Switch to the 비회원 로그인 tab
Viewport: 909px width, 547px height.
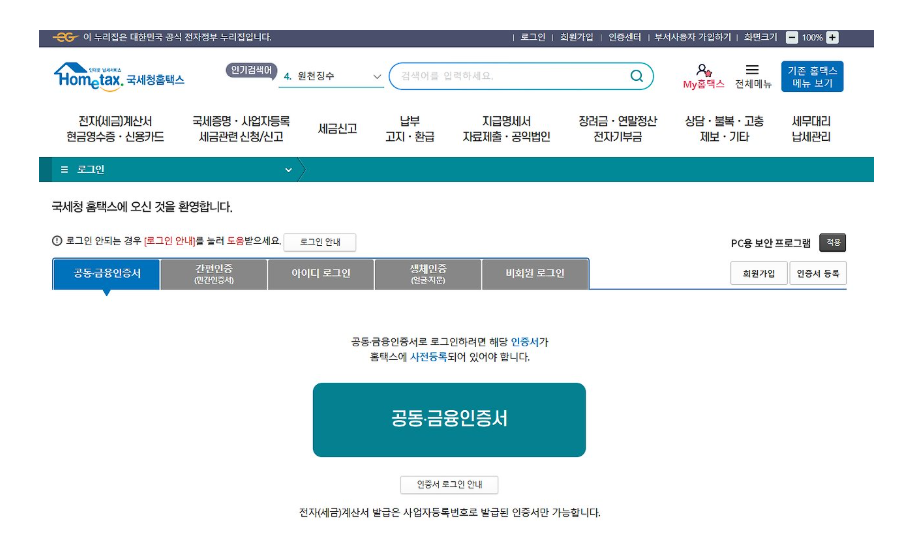pyautogui.click(x=535, y=274)
